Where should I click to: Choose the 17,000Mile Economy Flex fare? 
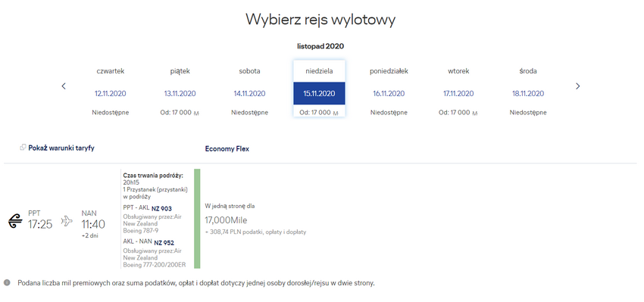coord(226,220)
